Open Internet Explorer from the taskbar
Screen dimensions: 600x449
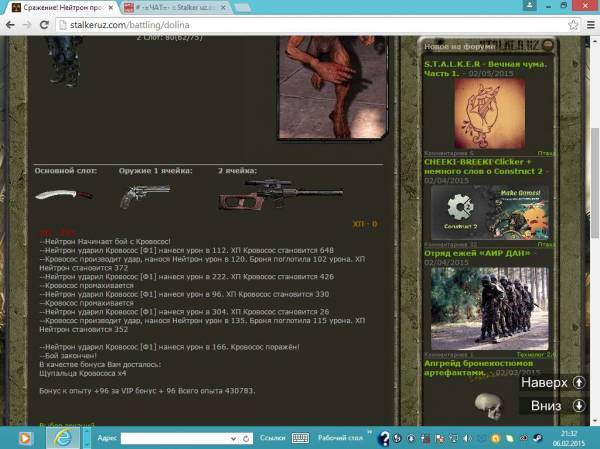click(x=61, y=437)
